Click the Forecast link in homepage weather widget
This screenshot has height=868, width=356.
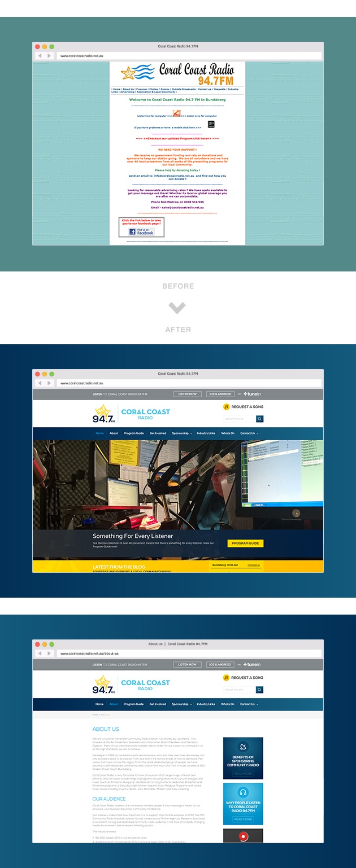coord(254,564)
